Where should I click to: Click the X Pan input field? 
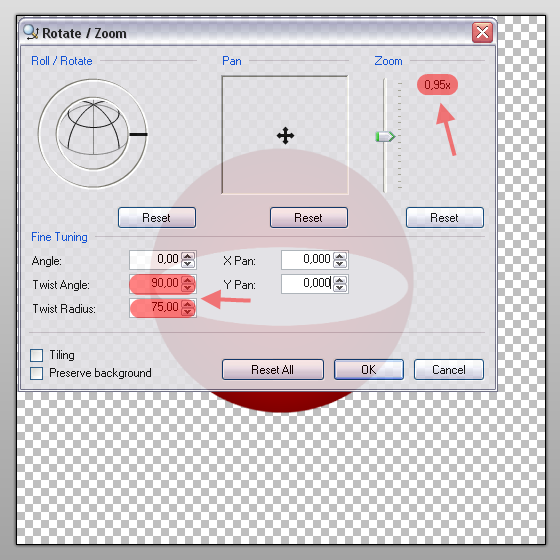coord(307,260)
